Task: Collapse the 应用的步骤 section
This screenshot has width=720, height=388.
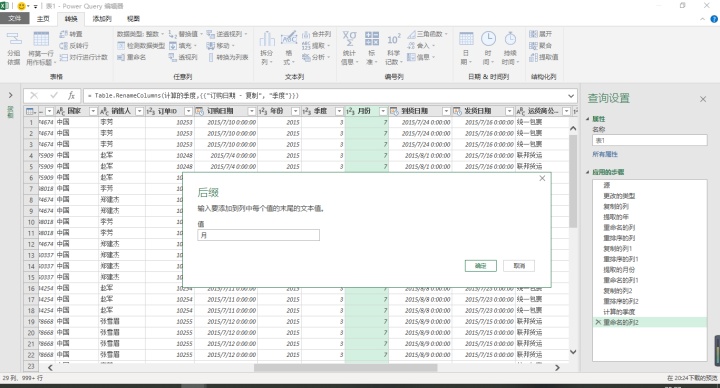Action: coord(588,172)
